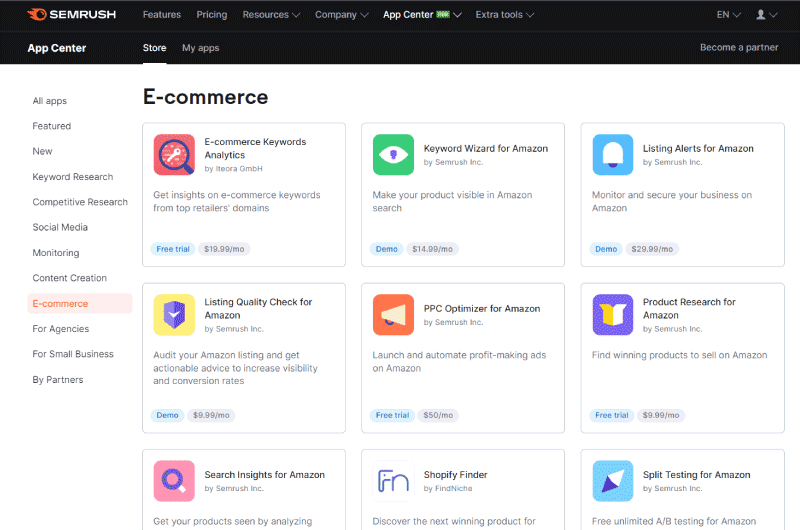Screen dimensions: 800x530
Task: Select the For Agencies category
Action: pyautogui.click(x=61, y=329)
